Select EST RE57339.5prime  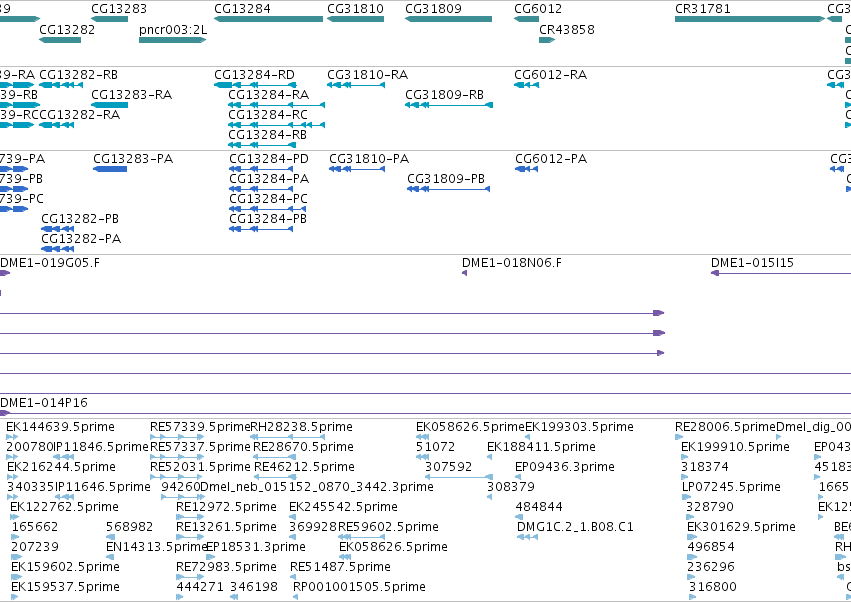coord(177,436)
